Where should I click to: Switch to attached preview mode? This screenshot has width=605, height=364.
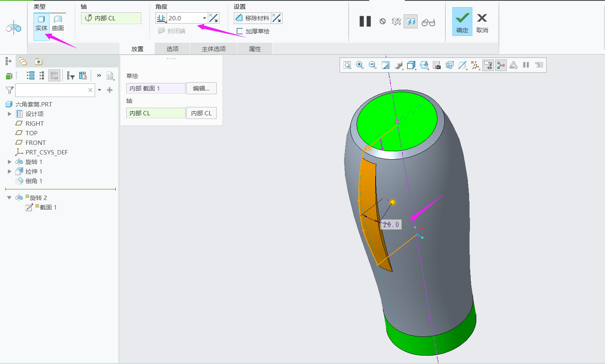coord(411,22)
